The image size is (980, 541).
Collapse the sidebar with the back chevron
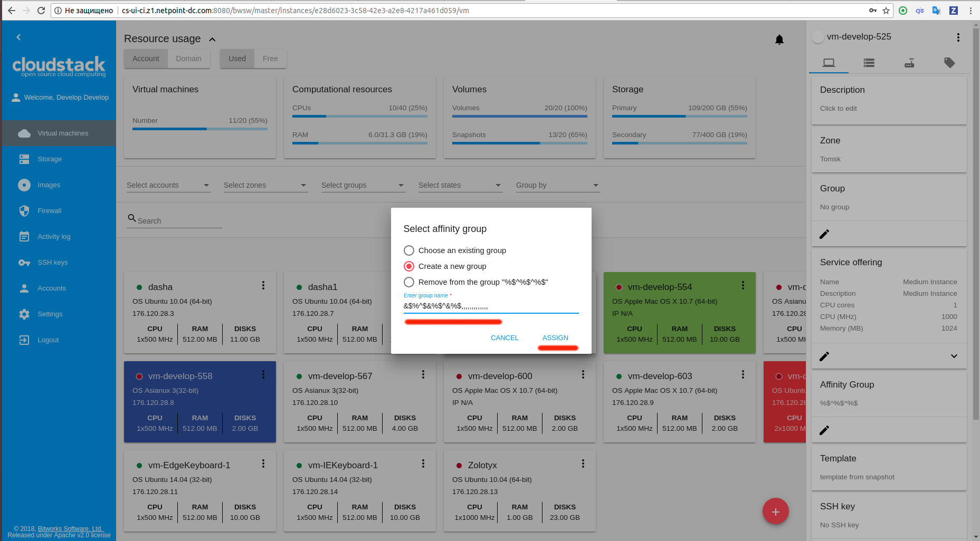18,37
